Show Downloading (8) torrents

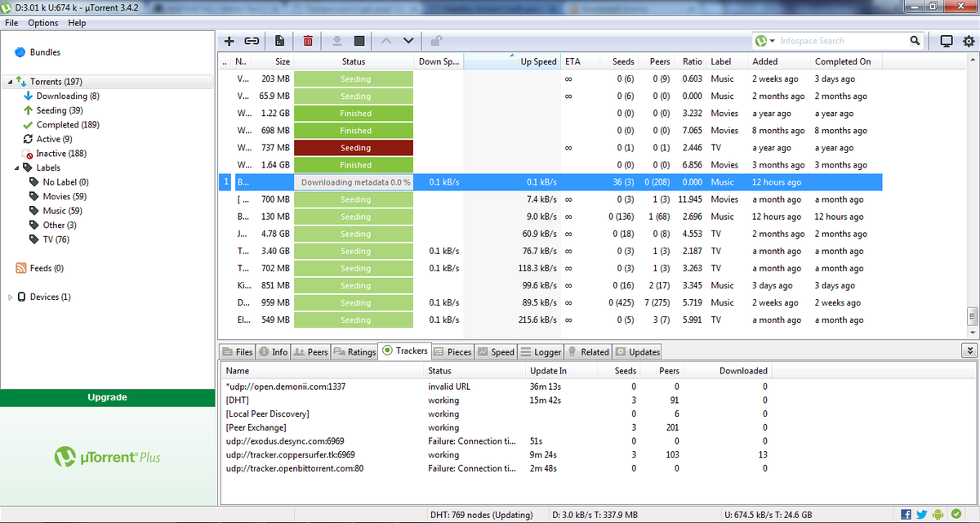[68, 96]
